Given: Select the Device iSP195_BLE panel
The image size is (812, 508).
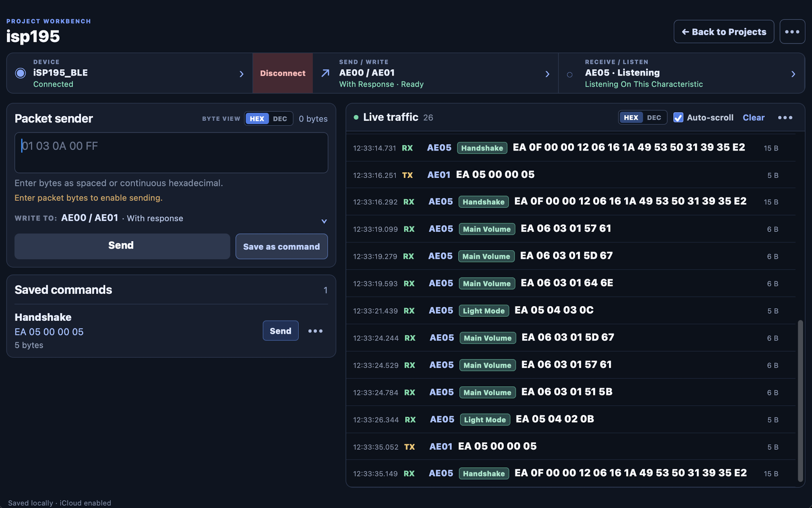Looking at the screenshot, I should (130, 73).
